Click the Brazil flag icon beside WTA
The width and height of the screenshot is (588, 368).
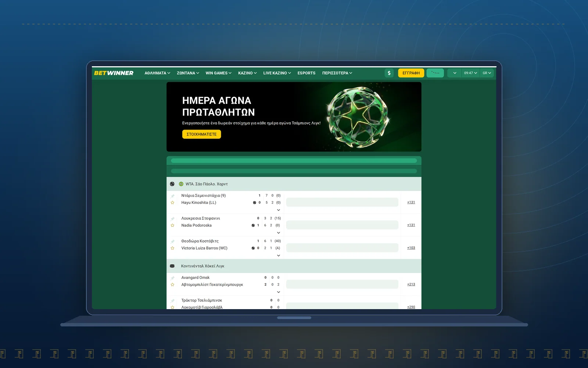click(x=181, y=184)
